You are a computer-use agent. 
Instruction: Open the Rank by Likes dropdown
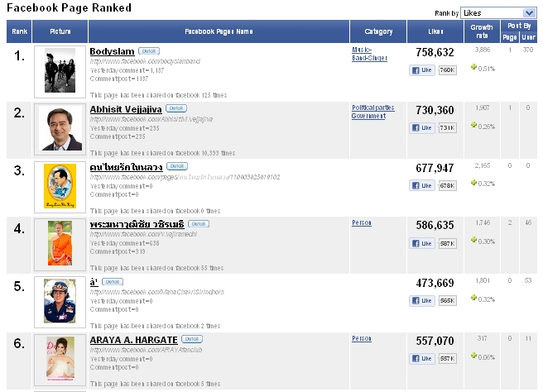(498, 12)
